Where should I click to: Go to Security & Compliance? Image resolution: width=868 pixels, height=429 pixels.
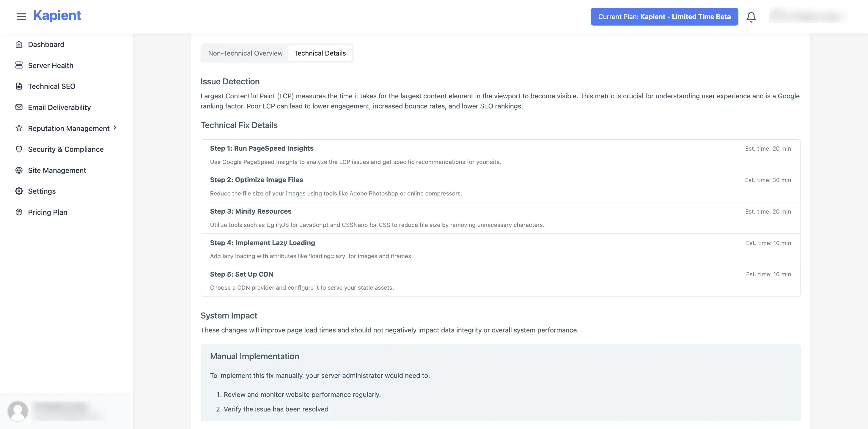point(66,149)
